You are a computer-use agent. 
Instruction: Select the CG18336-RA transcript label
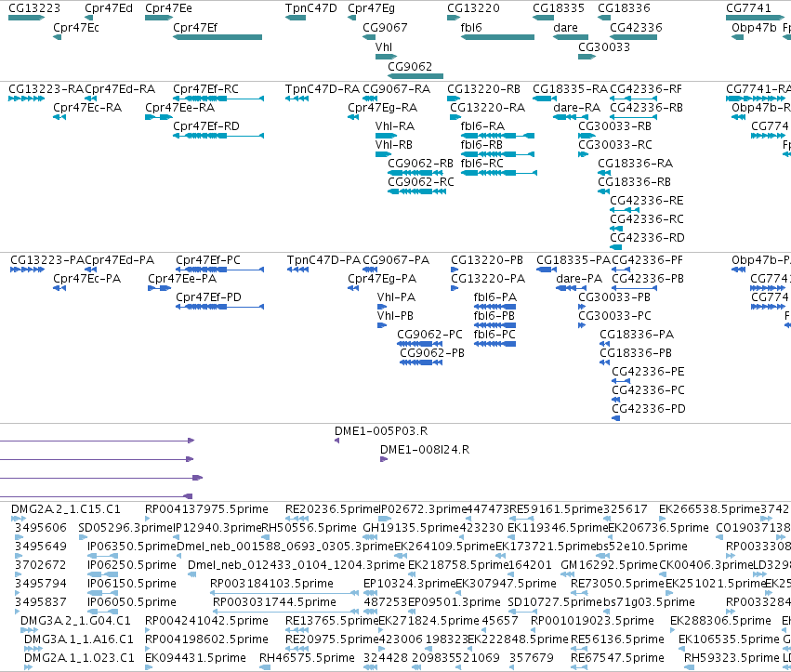point(636,164)
